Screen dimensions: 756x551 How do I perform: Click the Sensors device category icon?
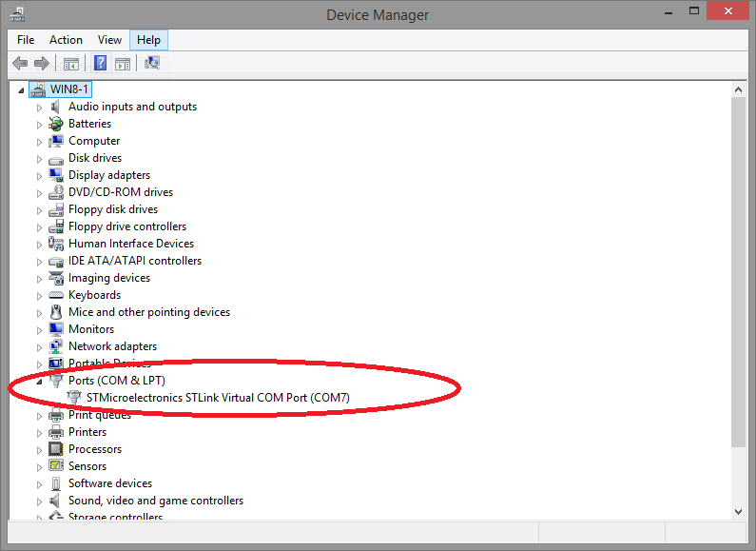tap(57, 466)
